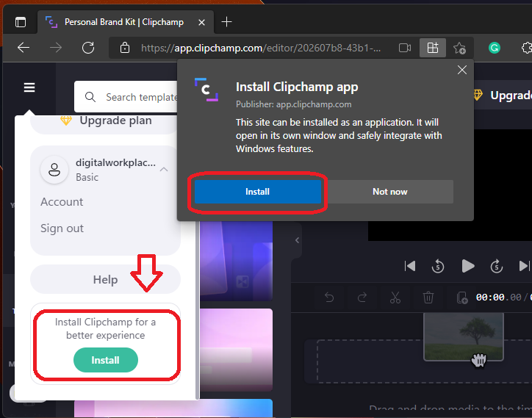Open the Help menu entry
Viewport: 532px width, 418px height.
[106, 280]
